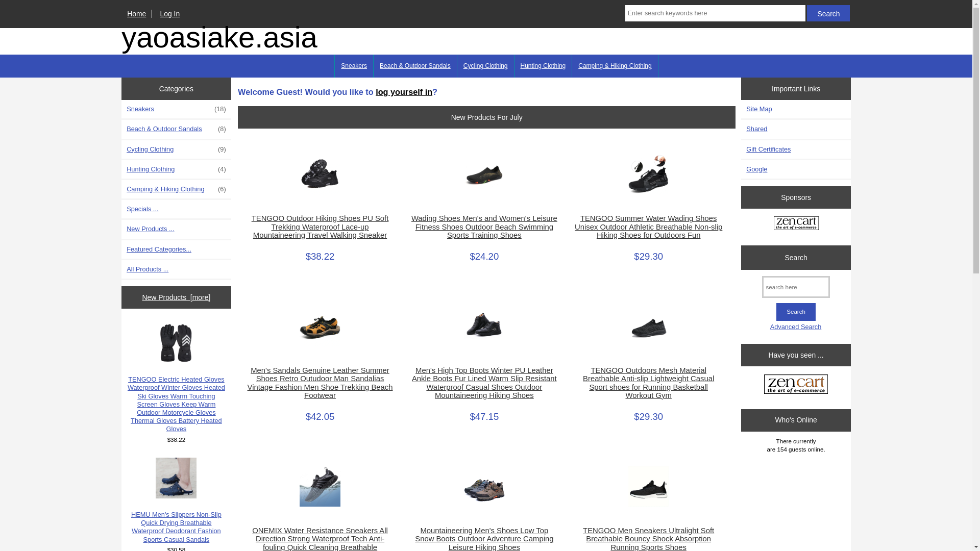Open ONEMIX Water Resistance Sneakers image
Screen dimensions: 980x551
click(320, 486)
